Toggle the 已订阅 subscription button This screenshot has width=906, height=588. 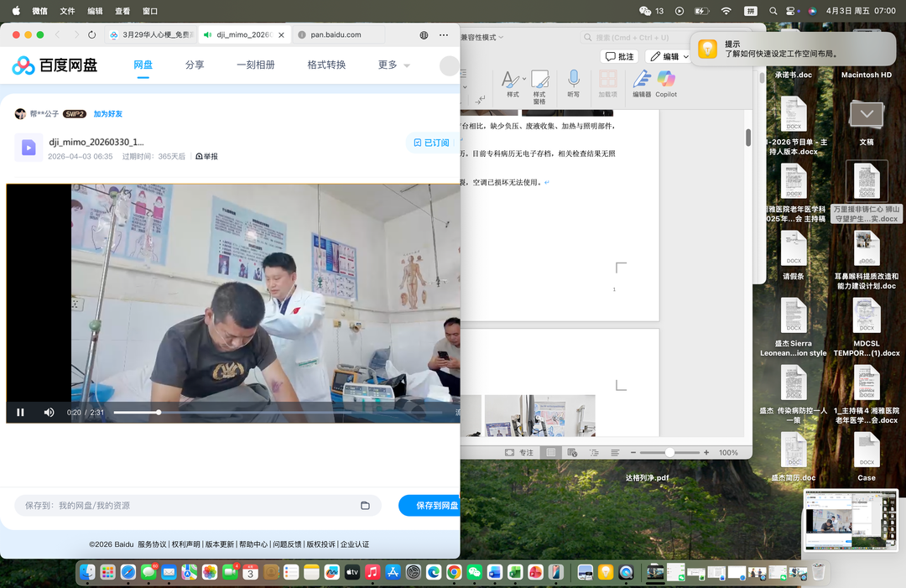(x=431, y=143)
